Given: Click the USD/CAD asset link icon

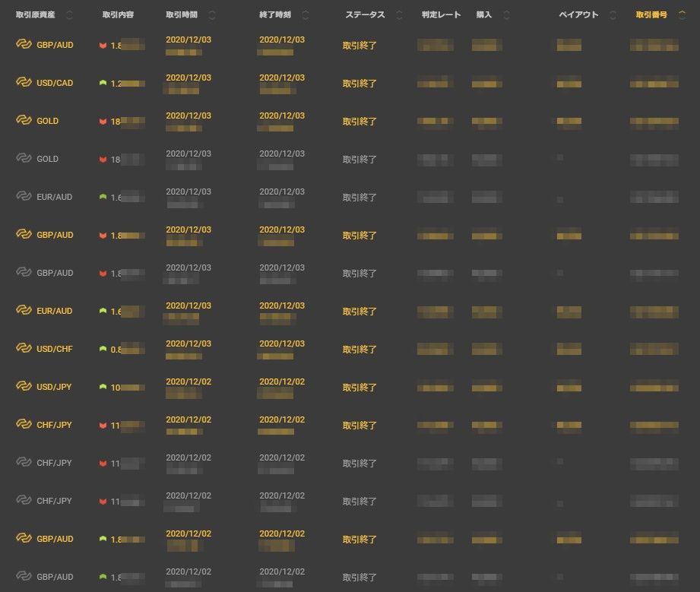Looking at the screenshot, I should click(x=24, y=83).
